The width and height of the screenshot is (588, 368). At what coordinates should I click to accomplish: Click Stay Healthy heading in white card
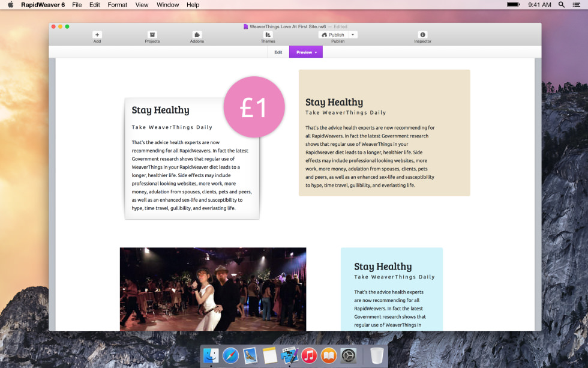coord(161,110)
